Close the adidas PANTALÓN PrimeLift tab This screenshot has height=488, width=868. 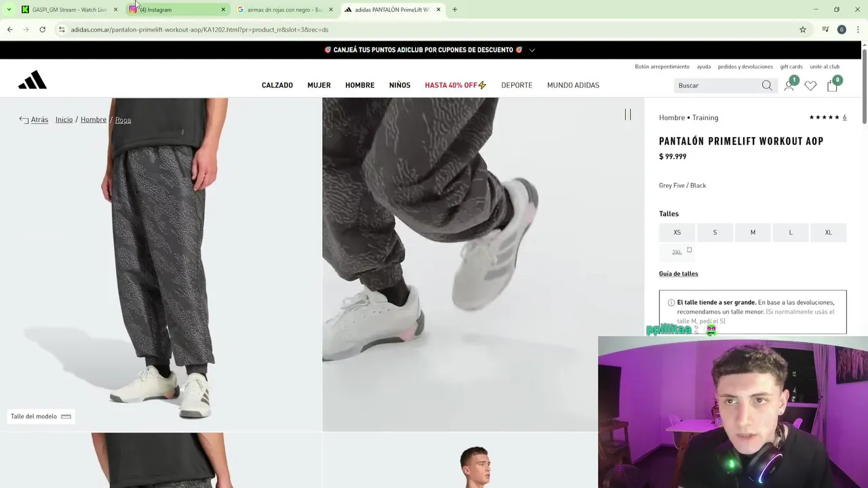tap(438, 9)
